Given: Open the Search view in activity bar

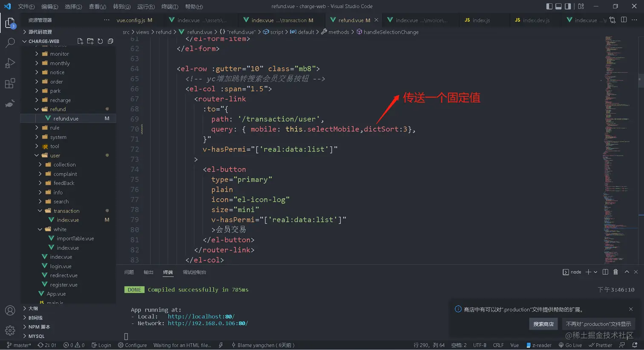Looking at the screenshot, I should point(10,43).
